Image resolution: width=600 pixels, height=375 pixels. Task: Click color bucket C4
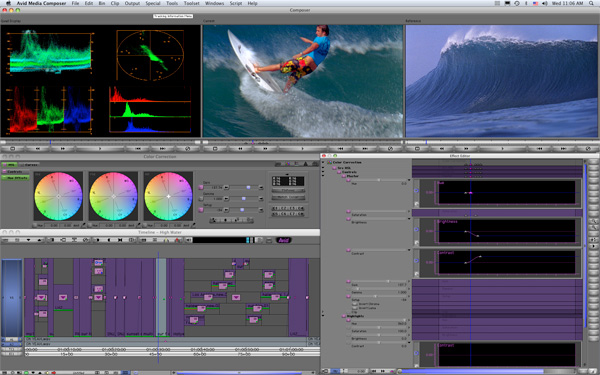point(300,208)
